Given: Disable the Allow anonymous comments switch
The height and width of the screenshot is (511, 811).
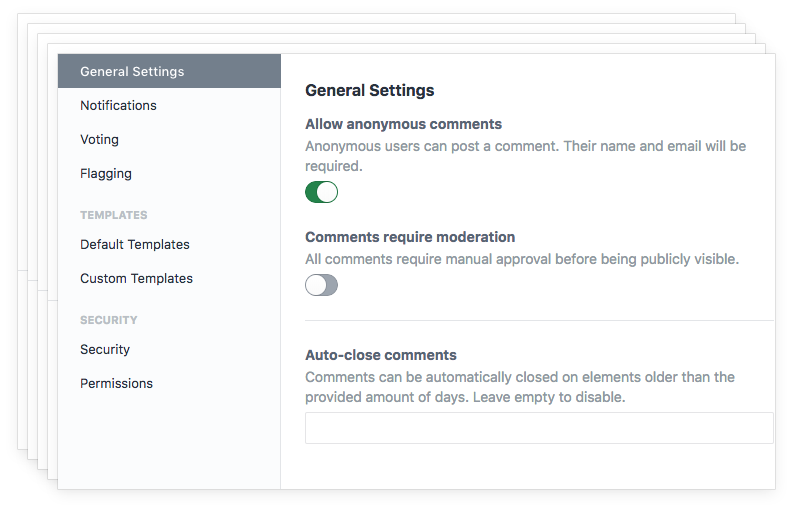Looking at the screenshot, I should 321,192.
